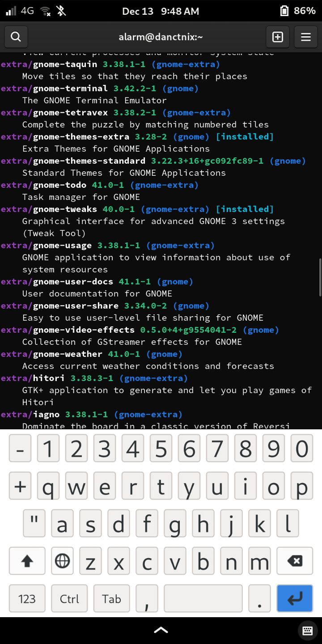
Task: Click the gnome-todo package name
Action: coord(60,185)
